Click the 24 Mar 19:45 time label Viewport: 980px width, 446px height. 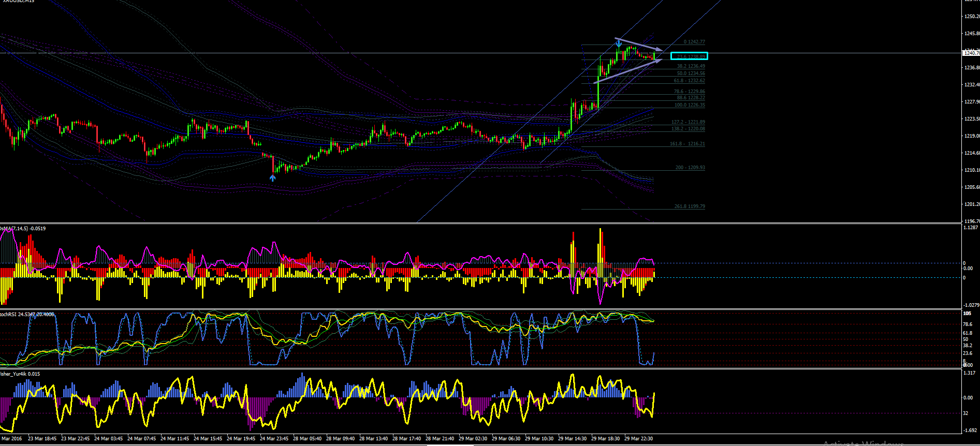[x=241, y=439]
